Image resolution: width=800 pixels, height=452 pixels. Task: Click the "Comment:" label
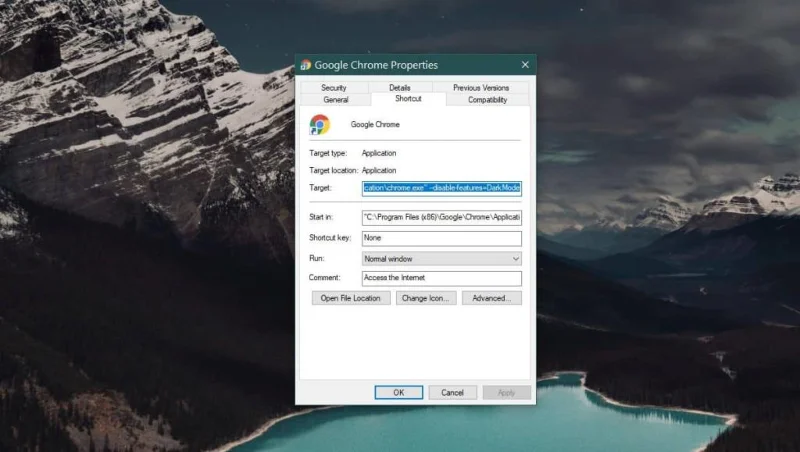click(x=324, y=278)
